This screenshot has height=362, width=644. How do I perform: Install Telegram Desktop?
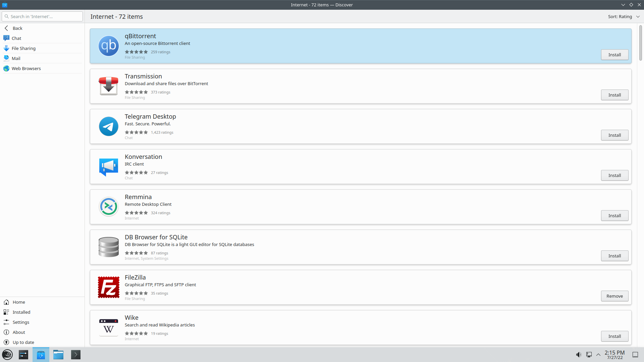[x=614, y=135]
